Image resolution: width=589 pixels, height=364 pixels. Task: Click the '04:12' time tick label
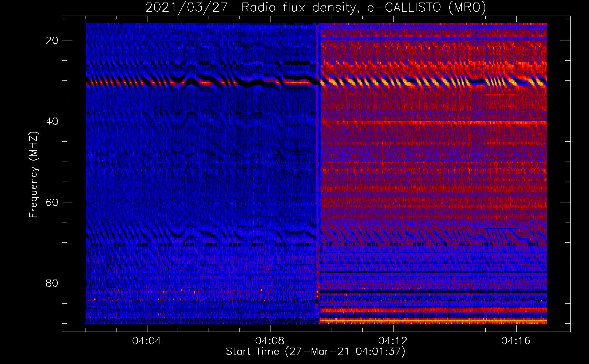point(393,341)
